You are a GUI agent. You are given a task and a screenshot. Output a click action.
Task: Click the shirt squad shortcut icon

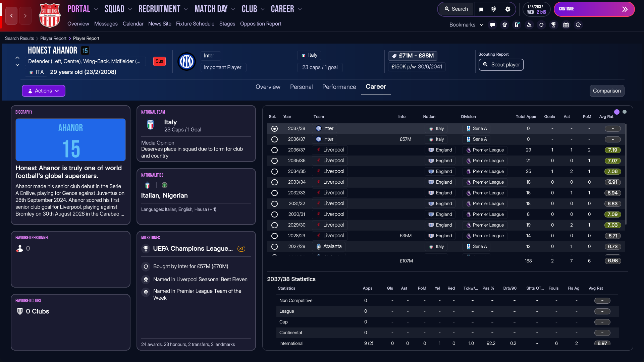[504, 25]
